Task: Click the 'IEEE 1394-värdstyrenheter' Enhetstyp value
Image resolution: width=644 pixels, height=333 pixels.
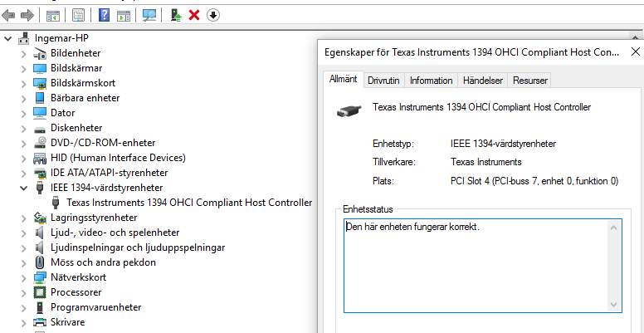Action: (x=503, y=144)
